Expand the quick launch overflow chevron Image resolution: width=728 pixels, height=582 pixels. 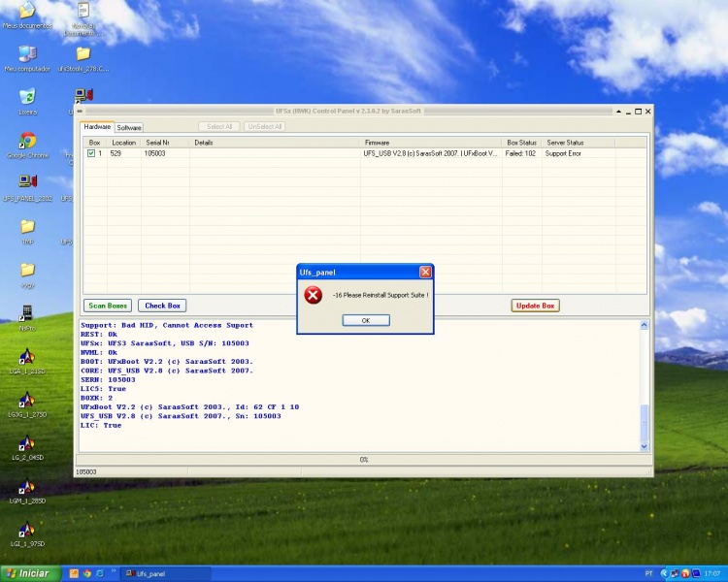113,570
